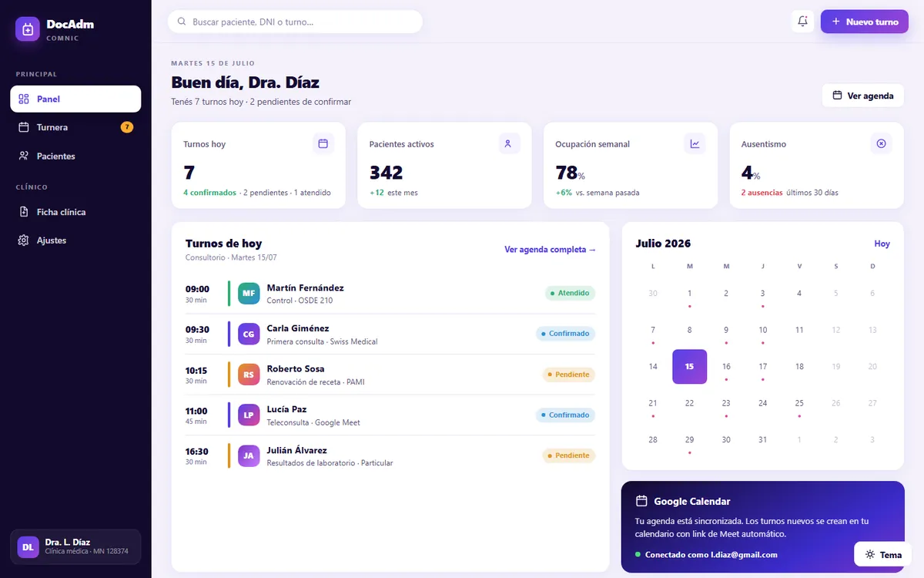The width and height of the screenshot is (924, 578).
Task: Click the search field for paciente, DNI o turno
Action: [295, 22]
